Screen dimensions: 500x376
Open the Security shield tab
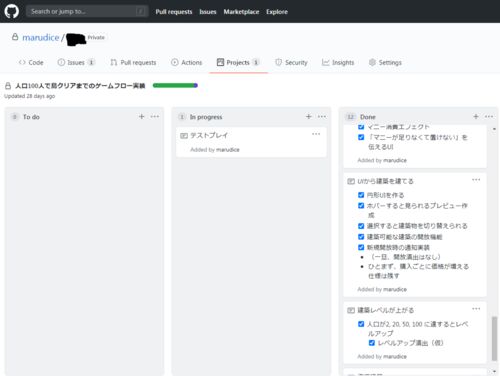coord(291,62)
